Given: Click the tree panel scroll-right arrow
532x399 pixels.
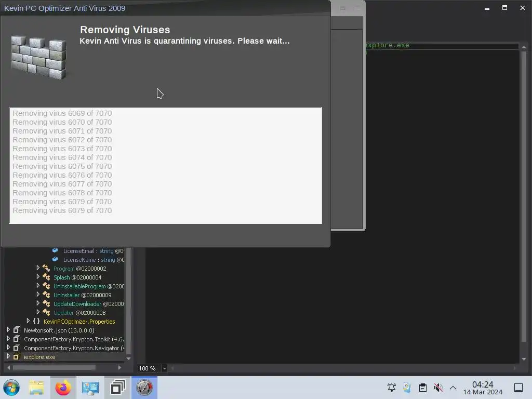Looking at the screenshot, I should 119,367.
